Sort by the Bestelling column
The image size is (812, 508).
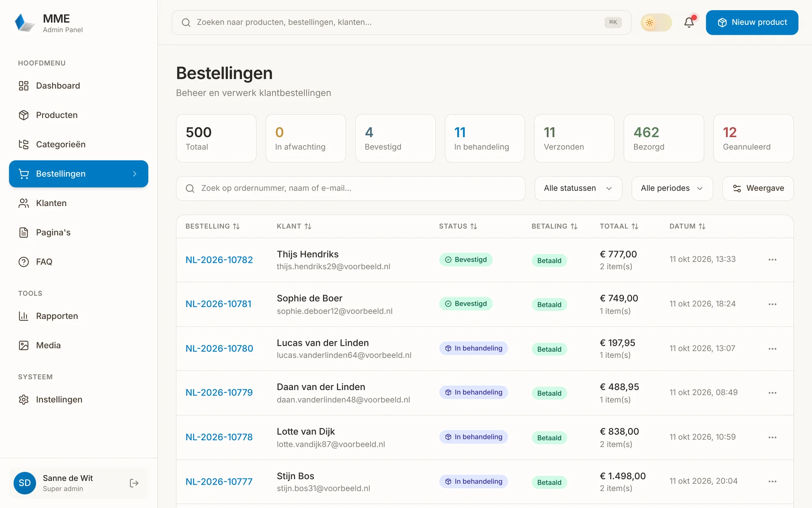tap(213, 226)
